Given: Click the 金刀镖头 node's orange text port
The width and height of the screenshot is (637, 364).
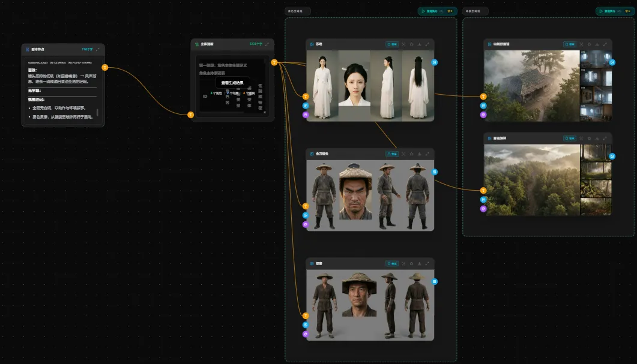Looking at the screenshot, I should click(306, 206).
